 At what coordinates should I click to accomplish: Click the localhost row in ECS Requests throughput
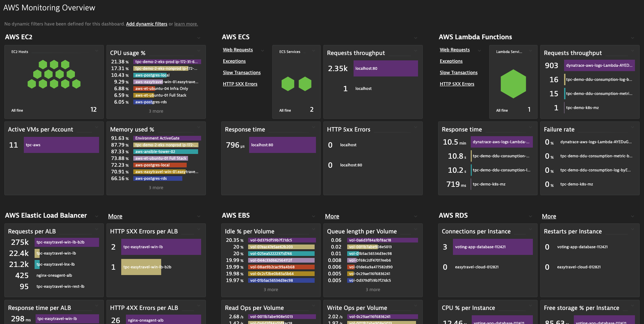tap(373, 89)
